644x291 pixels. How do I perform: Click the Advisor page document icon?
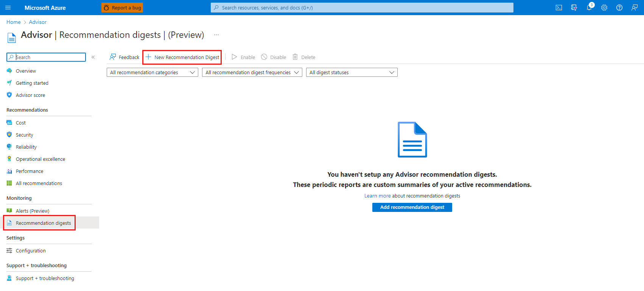pos(12,37)
